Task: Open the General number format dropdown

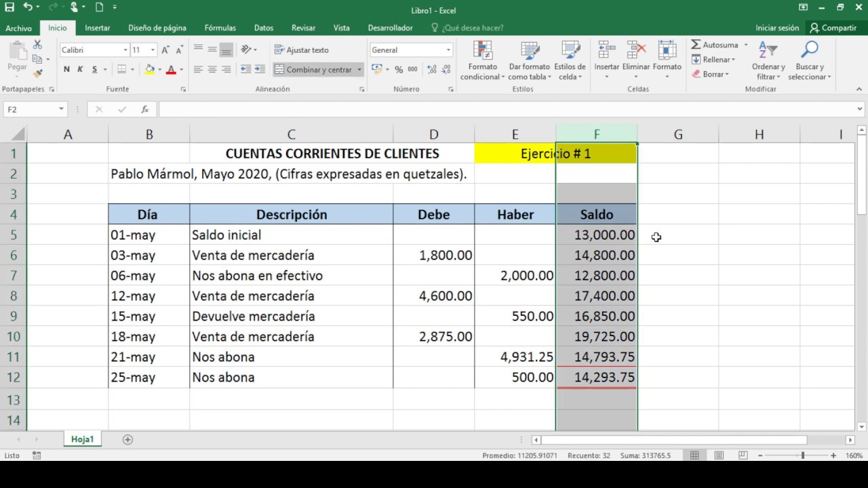Action: [x=448, y=50]
